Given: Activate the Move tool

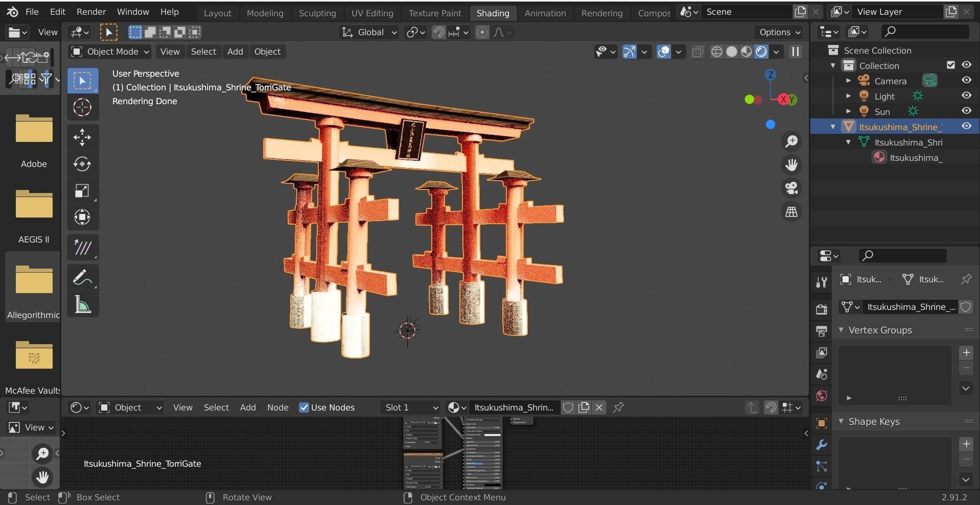Looking at the screenshot, I should [x=82, y=137].
